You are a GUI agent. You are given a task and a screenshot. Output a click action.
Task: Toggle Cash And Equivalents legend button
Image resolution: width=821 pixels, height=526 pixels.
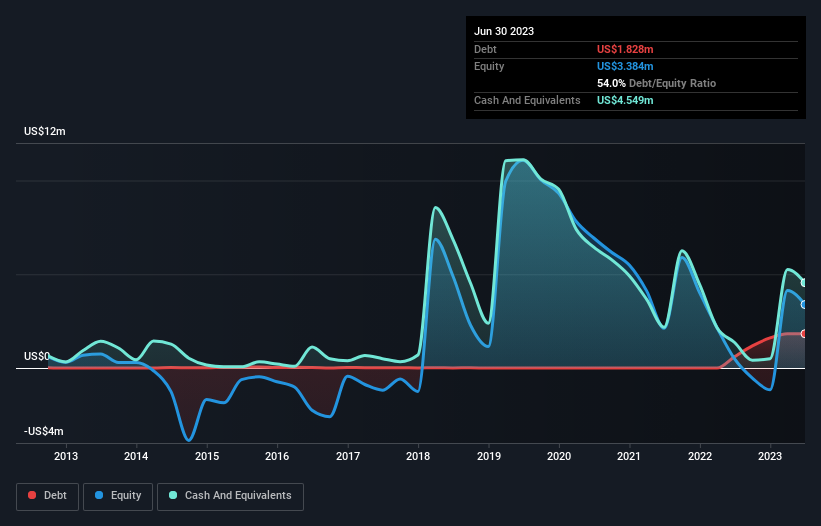[x=230, y=496]
